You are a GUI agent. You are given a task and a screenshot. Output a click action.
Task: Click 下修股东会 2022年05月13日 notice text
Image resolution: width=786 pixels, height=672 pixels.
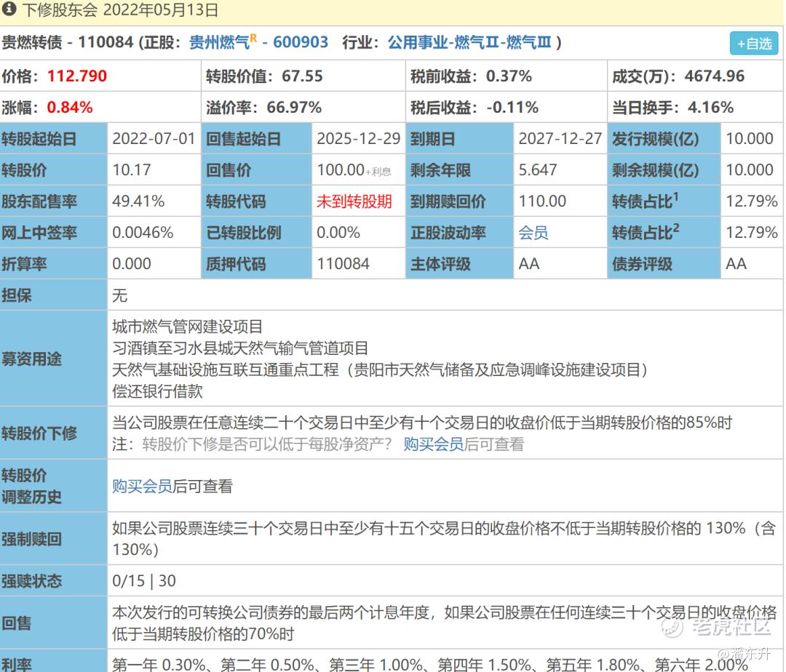tap(120, 9)
